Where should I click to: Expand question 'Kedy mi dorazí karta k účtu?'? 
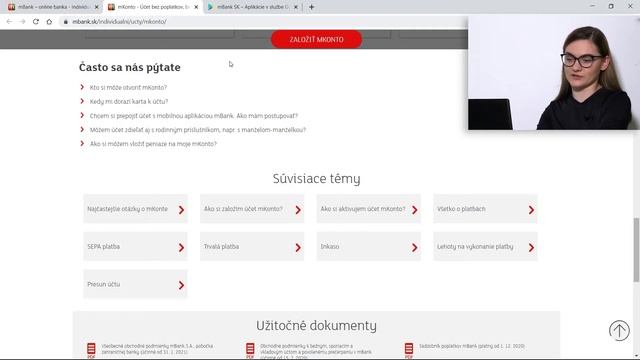(129, 102)
